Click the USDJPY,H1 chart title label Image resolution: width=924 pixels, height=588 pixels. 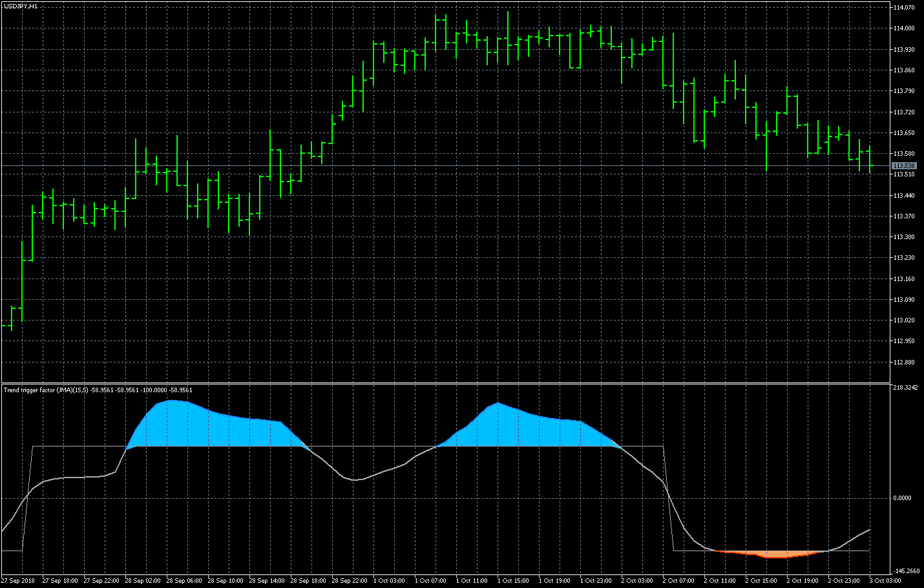21,6
